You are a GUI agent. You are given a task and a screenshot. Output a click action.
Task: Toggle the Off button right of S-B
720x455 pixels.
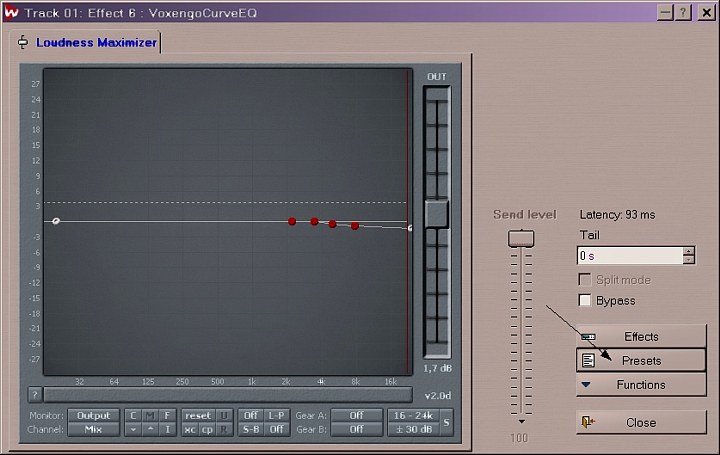coord(276,429)
